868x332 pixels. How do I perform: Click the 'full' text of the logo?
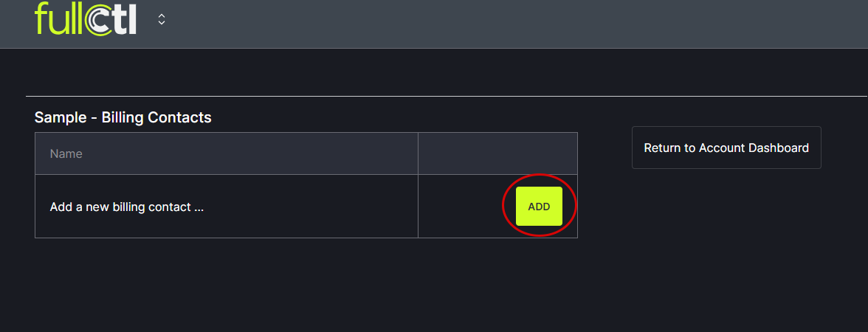[x=58, y=18]
